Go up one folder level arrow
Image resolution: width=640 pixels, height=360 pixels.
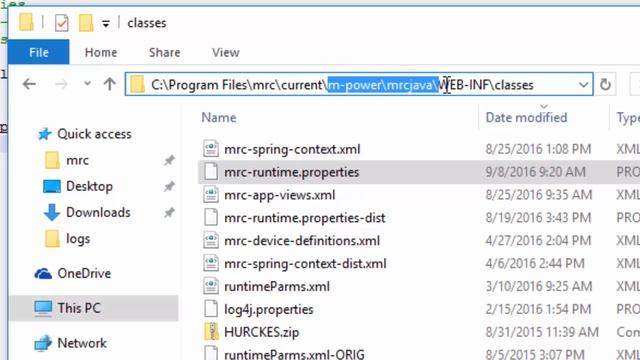109,84
